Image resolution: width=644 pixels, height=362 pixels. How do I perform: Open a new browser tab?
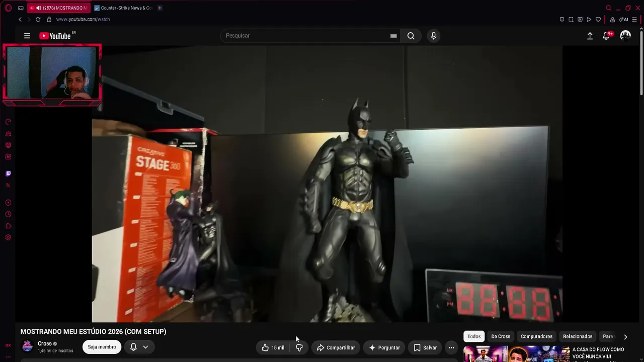coord(159,8)
